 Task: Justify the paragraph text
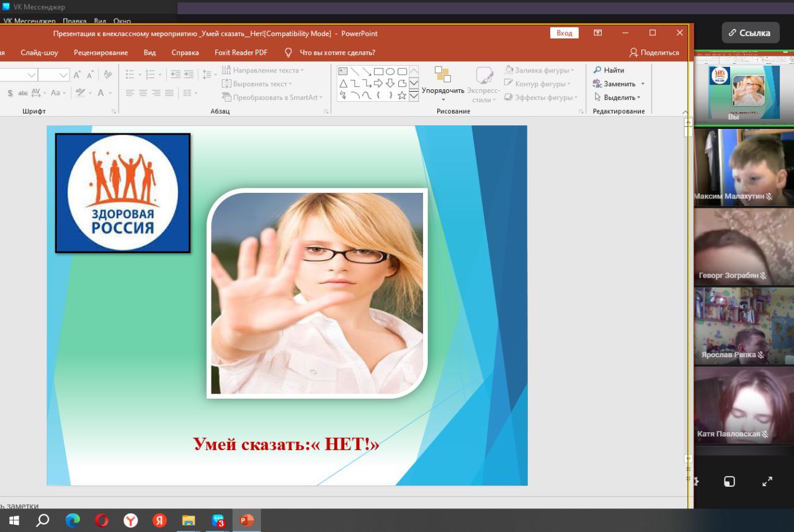coord(169,93)
